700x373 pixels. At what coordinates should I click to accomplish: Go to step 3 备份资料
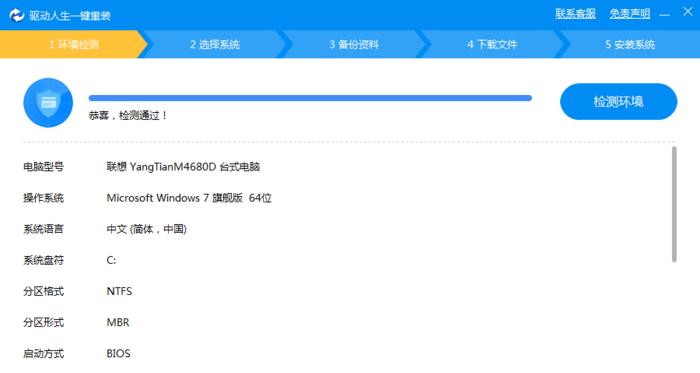pos(354,44)
